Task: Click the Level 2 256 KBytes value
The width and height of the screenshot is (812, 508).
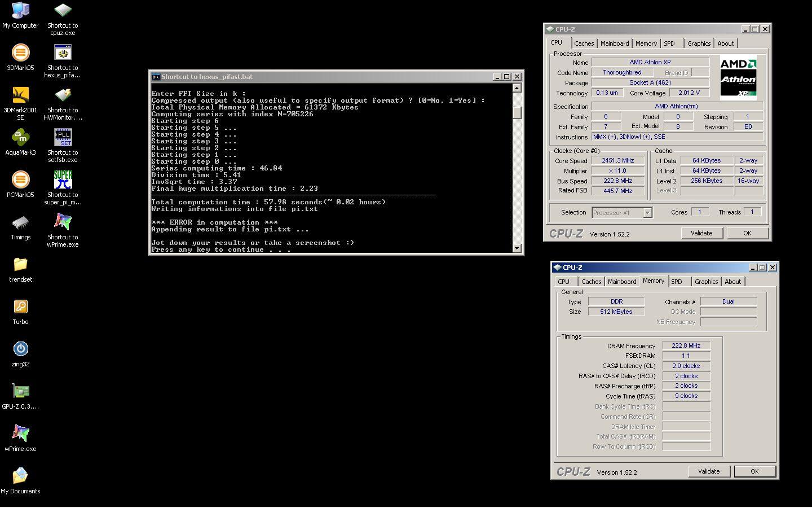Action: [x=707, y=181]
